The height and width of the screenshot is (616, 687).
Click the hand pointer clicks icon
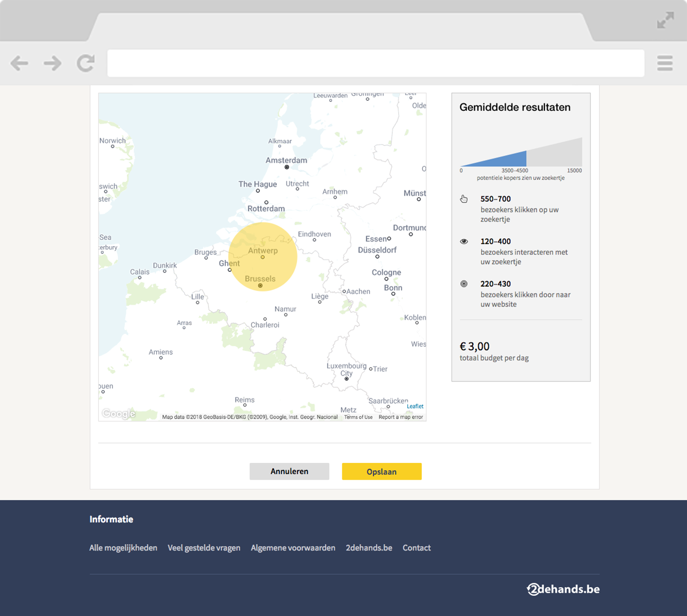coord(464,199)
